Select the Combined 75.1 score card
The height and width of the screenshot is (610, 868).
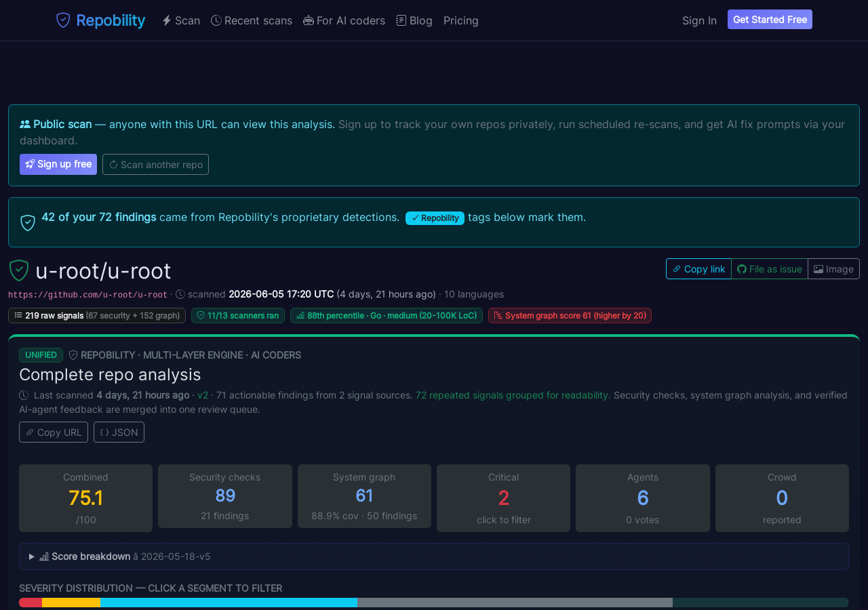click(85, 498)
